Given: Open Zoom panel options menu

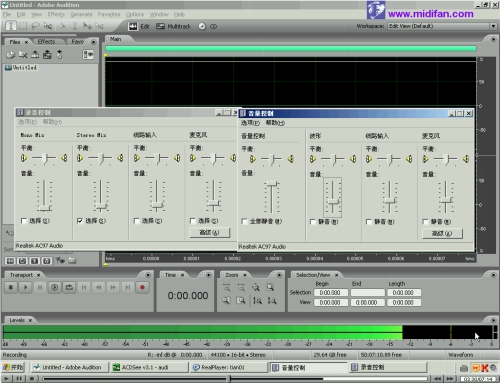Looking at the screenshot, I should [x=279, y=275].
